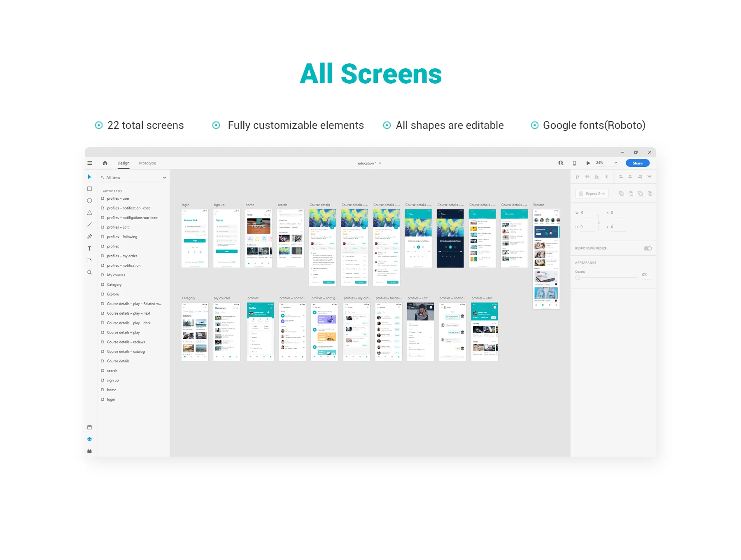Click the blue Share button
The image size is (741, 560).
click(x=638, y=163)
